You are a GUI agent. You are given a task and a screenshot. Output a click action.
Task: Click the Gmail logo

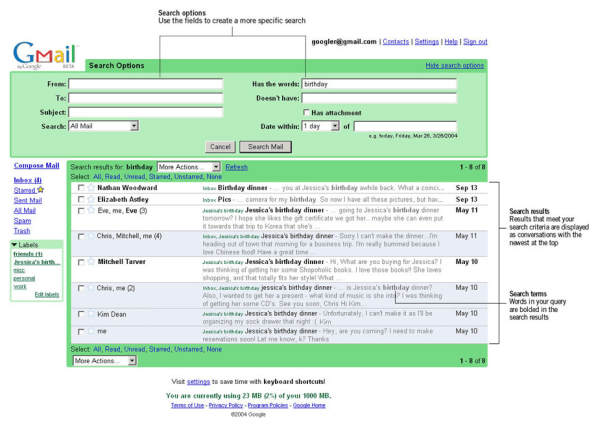pos(45,55)
